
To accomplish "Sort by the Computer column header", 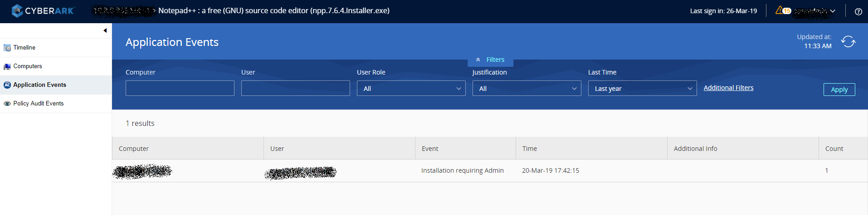I will [x=188, y=149].
